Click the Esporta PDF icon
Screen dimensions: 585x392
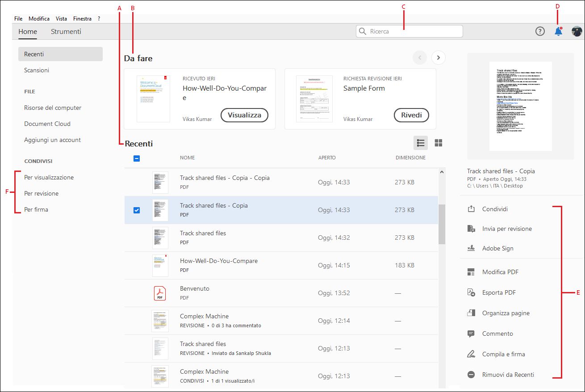[471, 292]
